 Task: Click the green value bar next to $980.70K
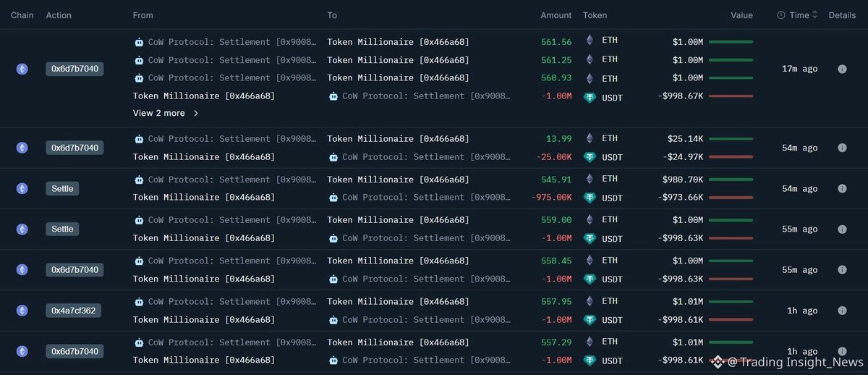pyautogui.click(x=731, y=179)
